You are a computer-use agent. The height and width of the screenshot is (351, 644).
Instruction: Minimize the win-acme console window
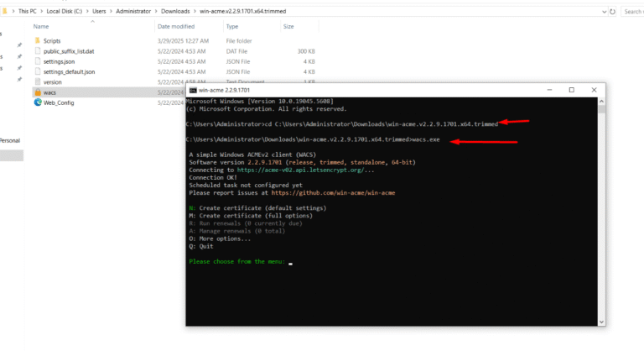[549, 90]
